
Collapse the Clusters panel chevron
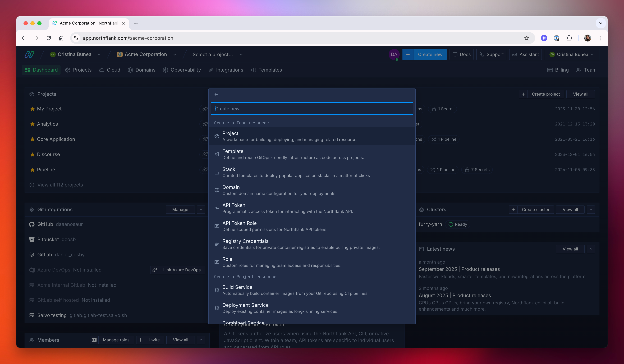[x=591, y=210]
